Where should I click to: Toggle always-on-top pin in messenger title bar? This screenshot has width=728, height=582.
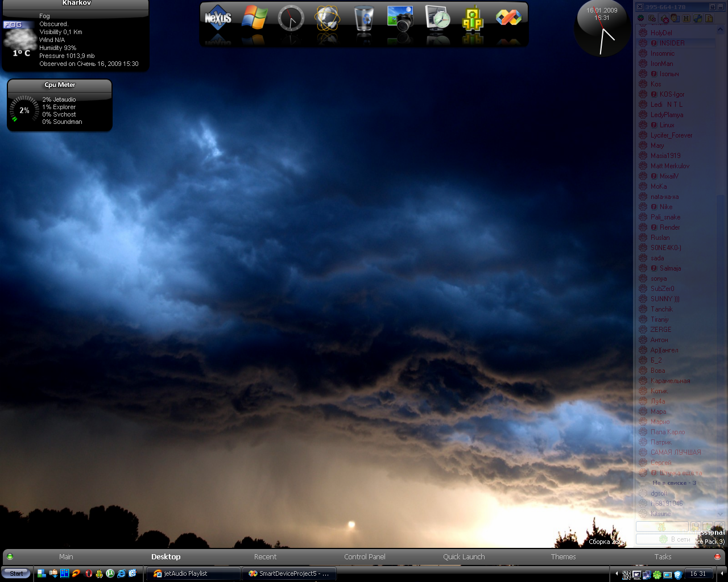[713, 7]
